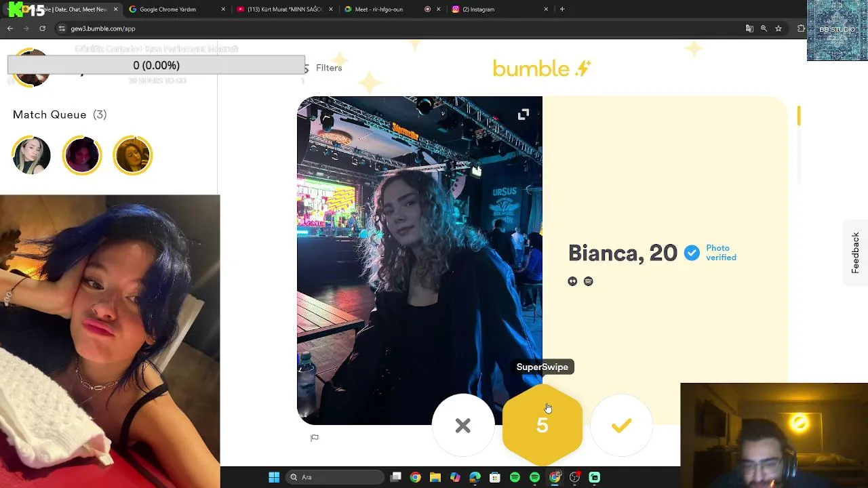Launch Copilot from the taskbar
This screenshot has width=868, height=488.
coord(455,477)
